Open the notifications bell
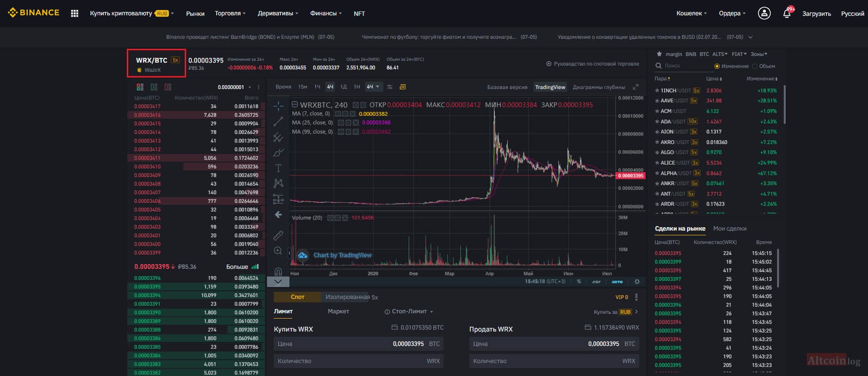 pos(787,13)
